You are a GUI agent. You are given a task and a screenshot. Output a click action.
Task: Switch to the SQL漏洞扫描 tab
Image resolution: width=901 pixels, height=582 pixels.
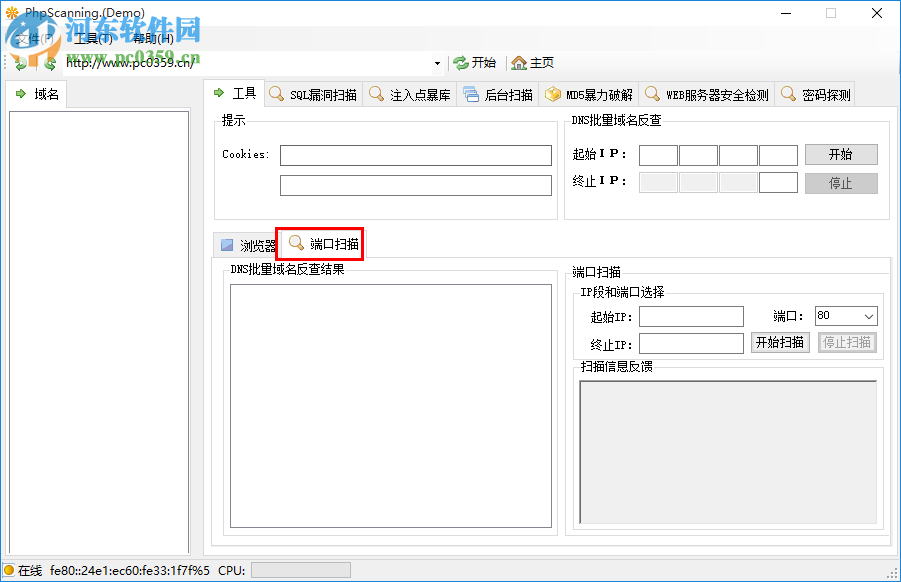tap(313, 92)
